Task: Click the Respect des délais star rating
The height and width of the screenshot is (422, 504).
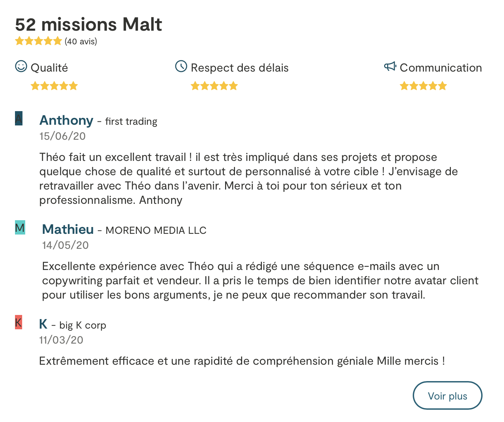Action: [214, 86]
